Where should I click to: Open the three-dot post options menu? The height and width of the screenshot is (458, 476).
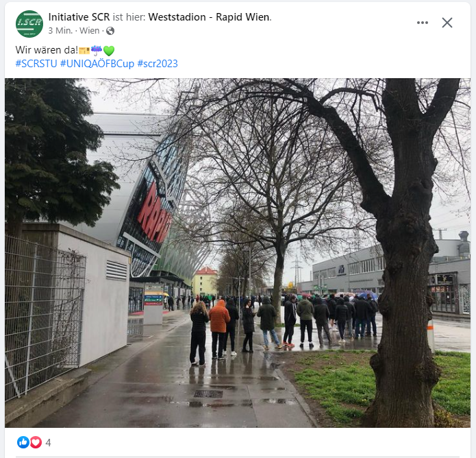point(423,23)
